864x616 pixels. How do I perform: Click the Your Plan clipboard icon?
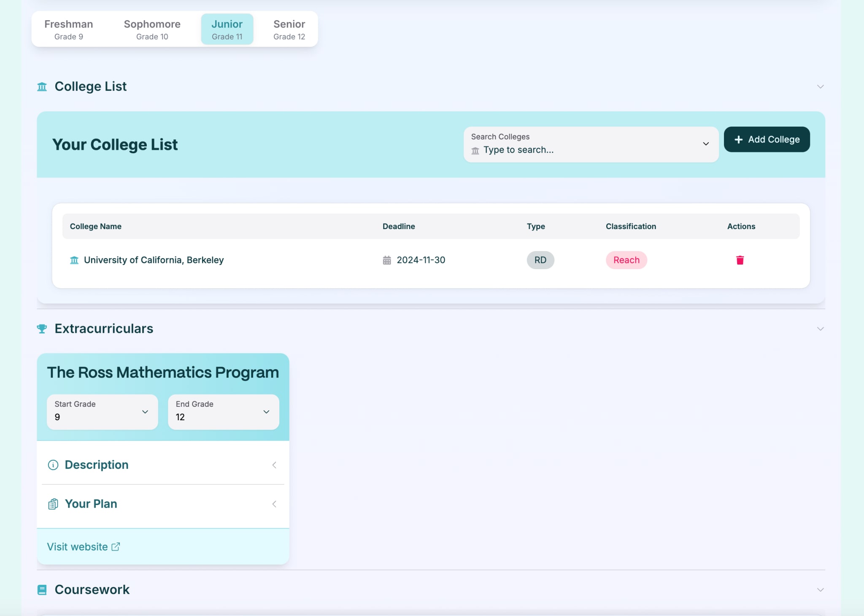tap(53, 504)
